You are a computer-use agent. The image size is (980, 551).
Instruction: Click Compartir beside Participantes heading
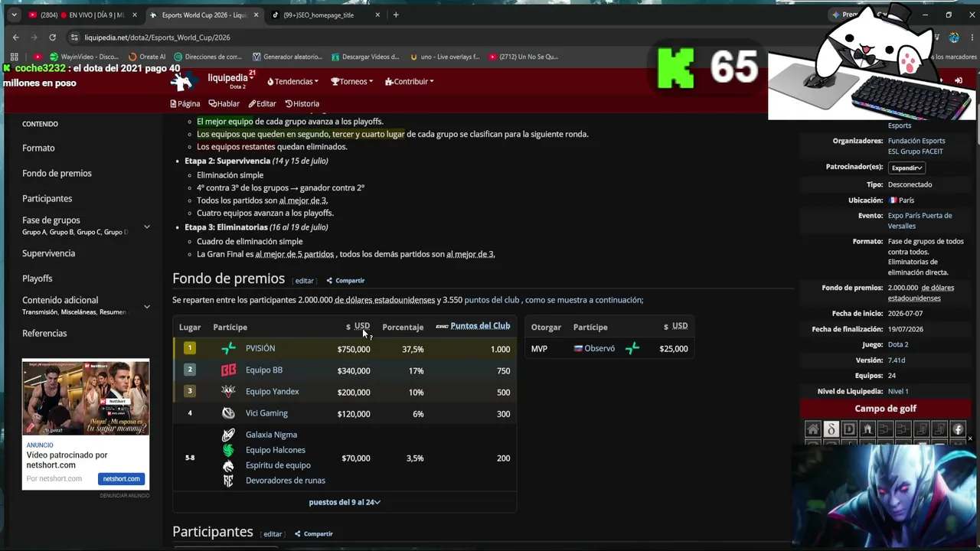[x=314, y=534]
